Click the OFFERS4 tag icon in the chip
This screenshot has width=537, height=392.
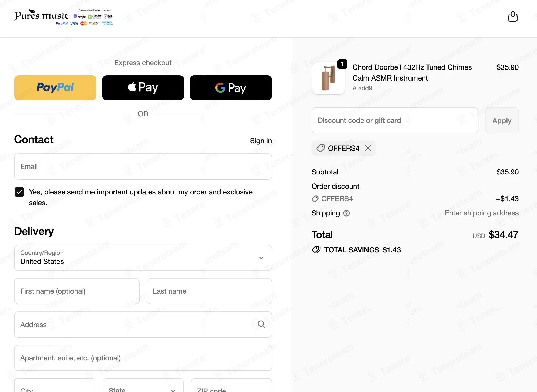coord(321,148)
